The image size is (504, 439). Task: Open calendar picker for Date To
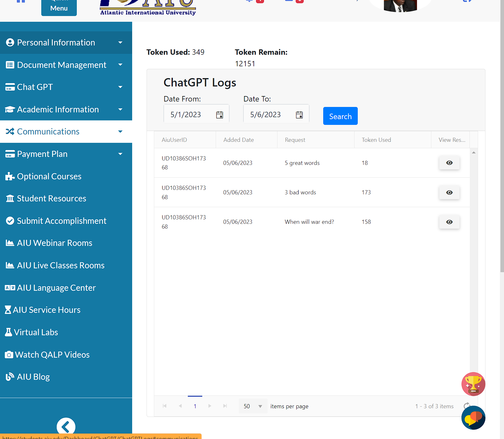[x=299, y=115]
